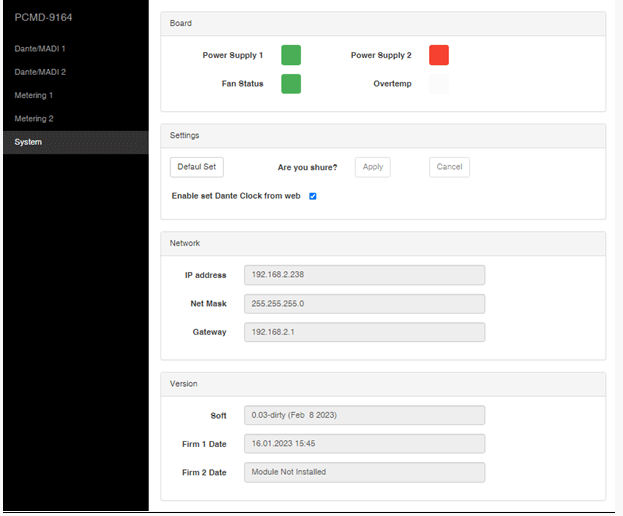Click the Apply button
Screen dimensions: 623x516
point(372,167)
